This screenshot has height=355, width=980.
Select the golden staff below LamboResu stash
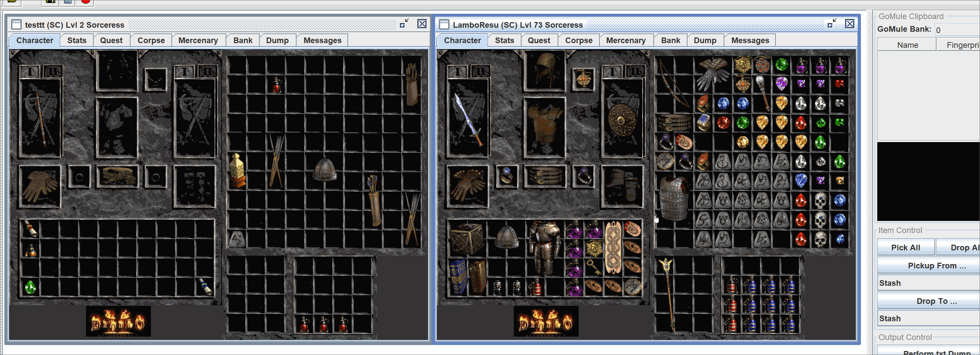(x=668, y=294)
